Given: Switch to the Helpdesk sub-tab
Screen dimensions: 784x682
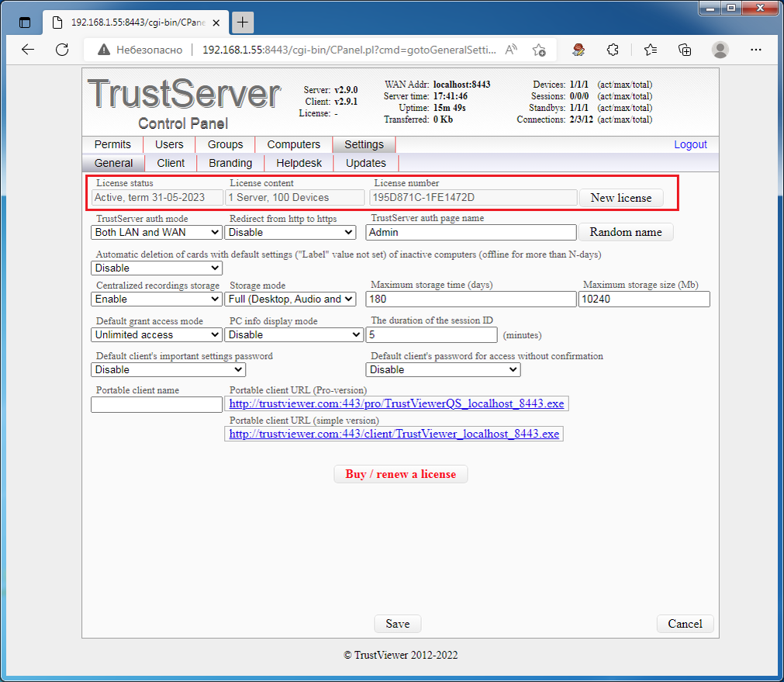Looking at the screenshot, I should tap(299, 163).
